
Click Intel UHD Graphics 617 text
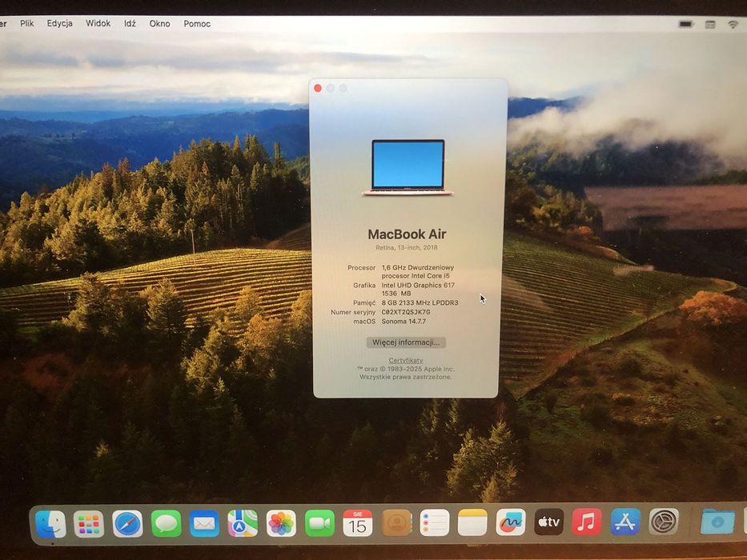tap(418, 286)
